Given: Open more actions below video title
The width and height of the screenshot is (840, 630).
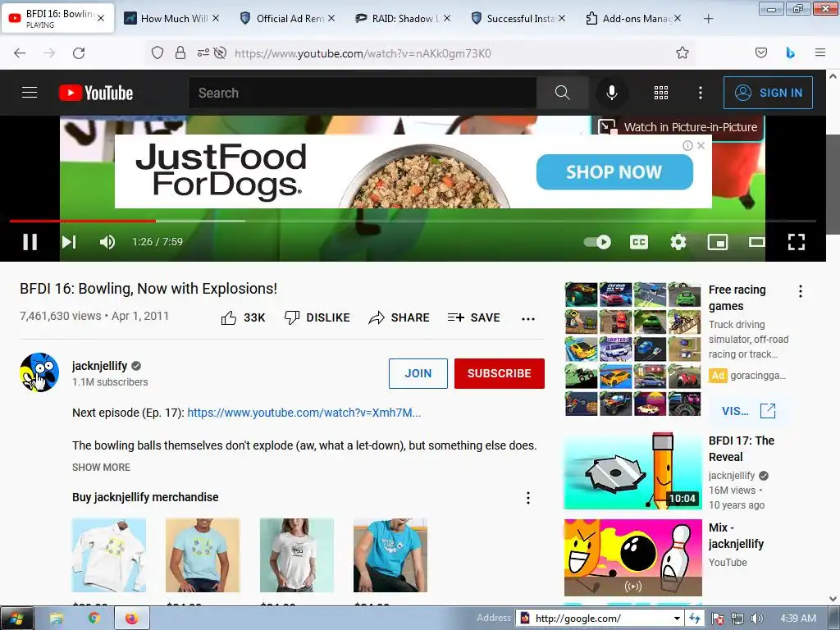Looking at the screenshot, I should 528,319.
